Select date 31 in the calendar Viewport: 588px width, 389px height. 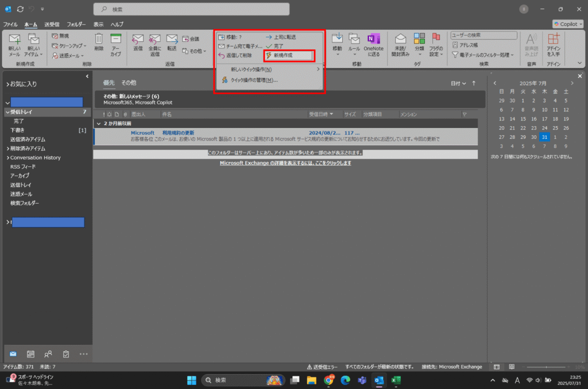point(544,137)
